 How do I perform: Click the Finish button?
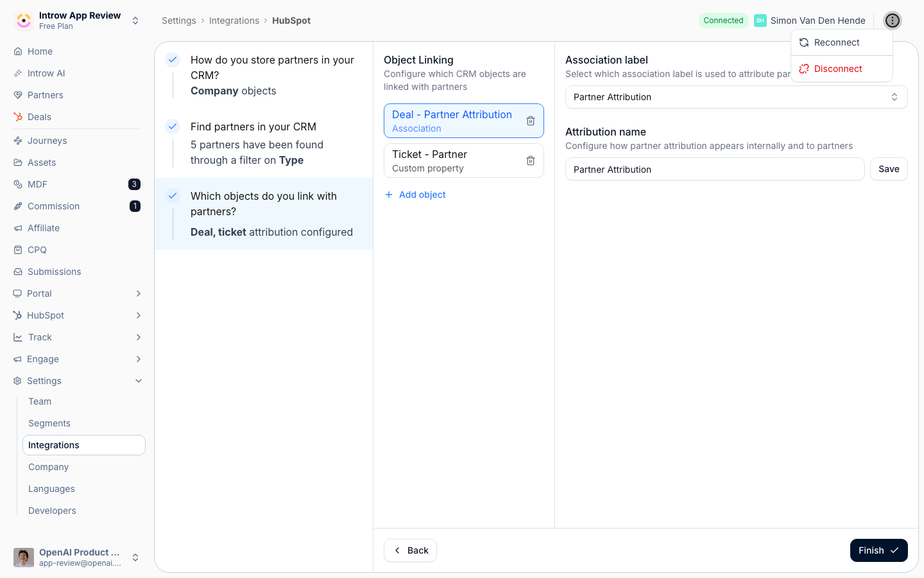[x=878, y=550]
